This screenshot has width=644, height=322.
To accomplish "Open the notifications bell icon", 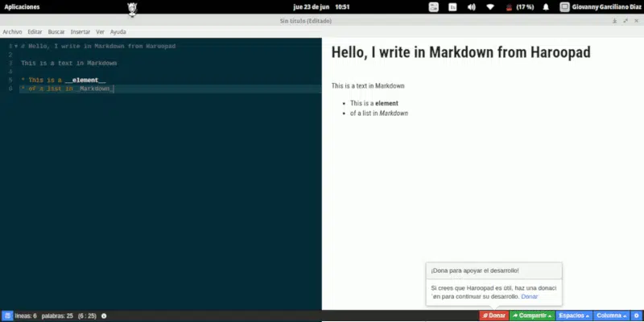I will [x=547, y=6].
